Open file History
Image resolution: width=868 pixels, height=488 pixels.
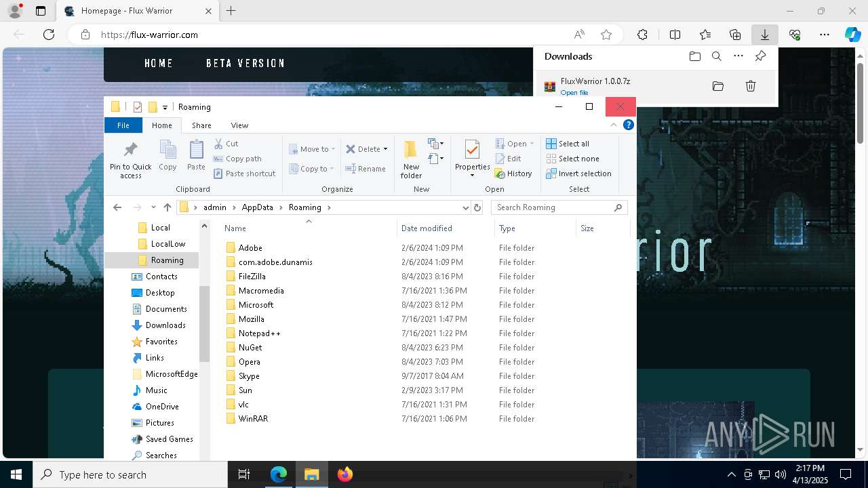pos(513,174)
